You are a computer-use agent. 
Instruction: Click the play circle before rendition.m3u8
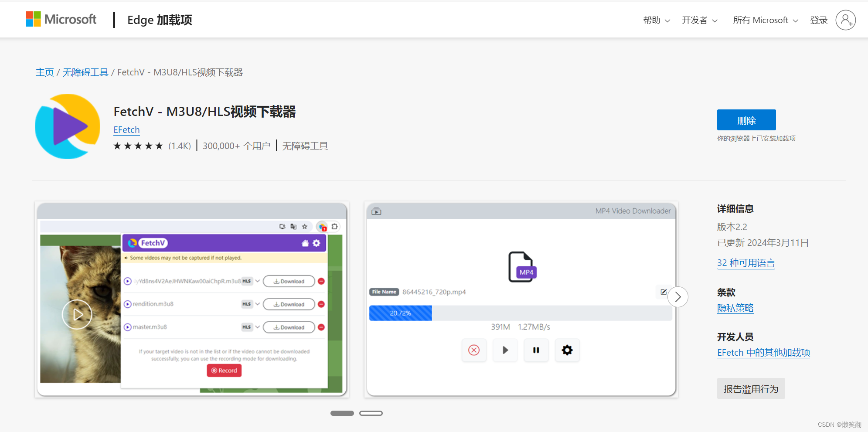pos(128,304)
